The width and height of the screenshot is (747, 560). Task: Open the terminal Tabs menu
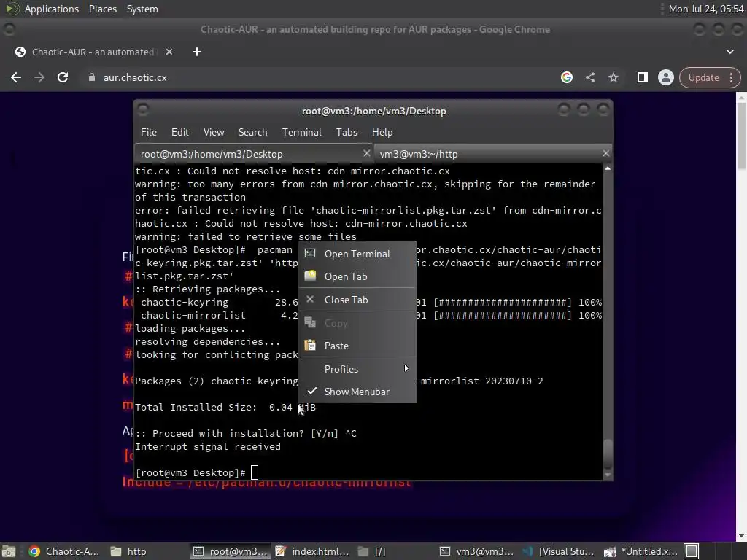point(347,133)
